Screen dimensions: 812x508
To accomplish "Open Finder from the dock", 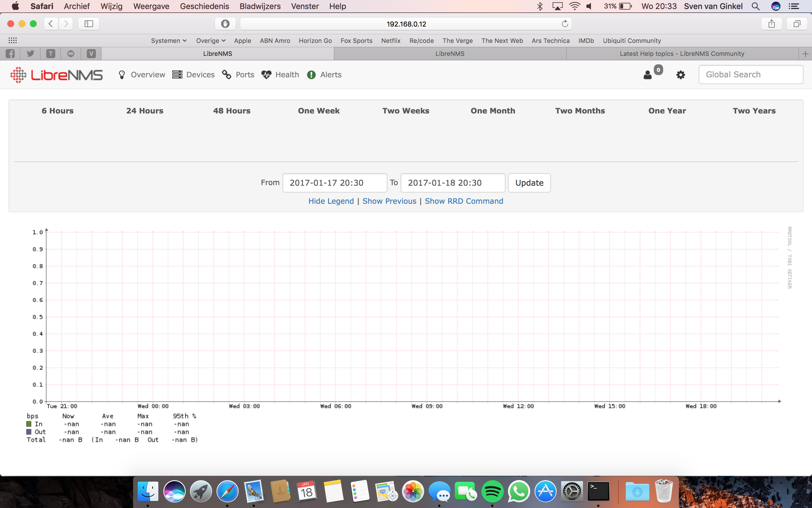I will [x=148, y=492].
